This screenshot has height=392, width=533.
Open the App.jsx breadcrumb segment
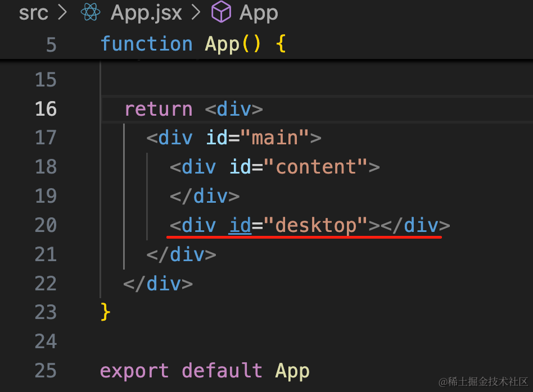tap(146, 13)
